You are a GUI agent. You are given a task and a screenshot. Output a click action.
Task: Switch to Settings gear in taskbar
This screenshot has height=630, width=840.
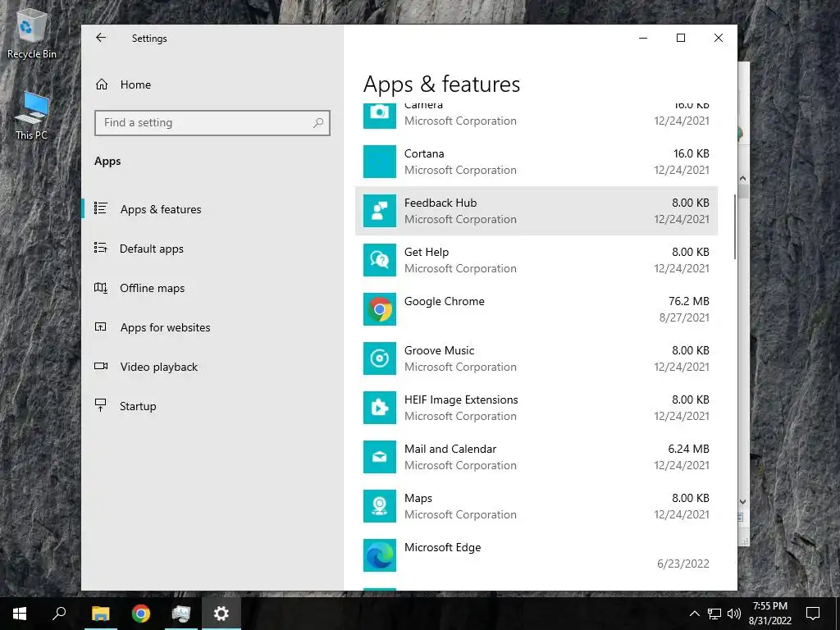[221, 614]
